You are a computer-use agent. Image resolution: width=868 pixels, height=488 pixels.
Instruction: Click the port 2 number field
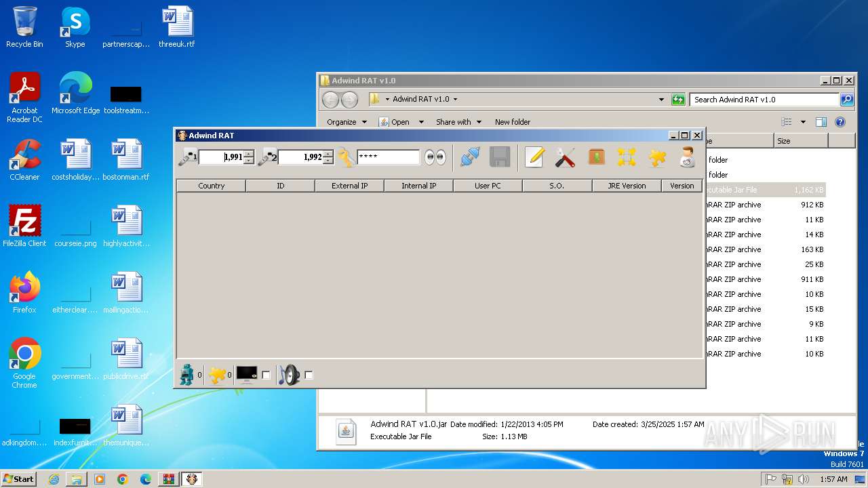pyautogui.click(x=300, y=157)
